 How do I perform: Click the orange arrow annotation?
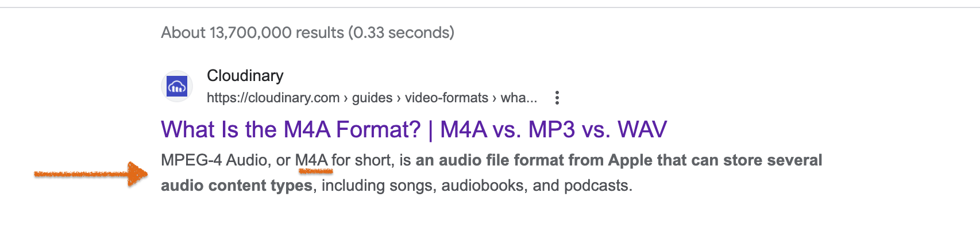pos(91,174)
